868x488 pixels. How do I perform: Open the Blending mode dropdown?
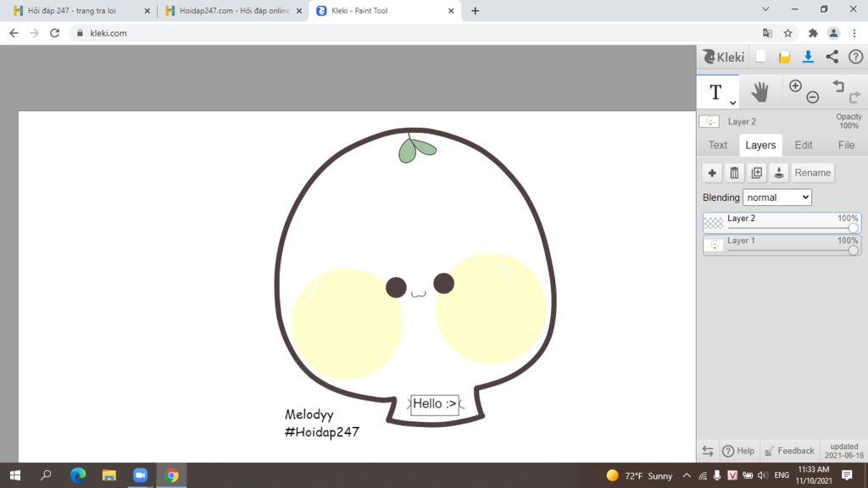pos(776,197)
